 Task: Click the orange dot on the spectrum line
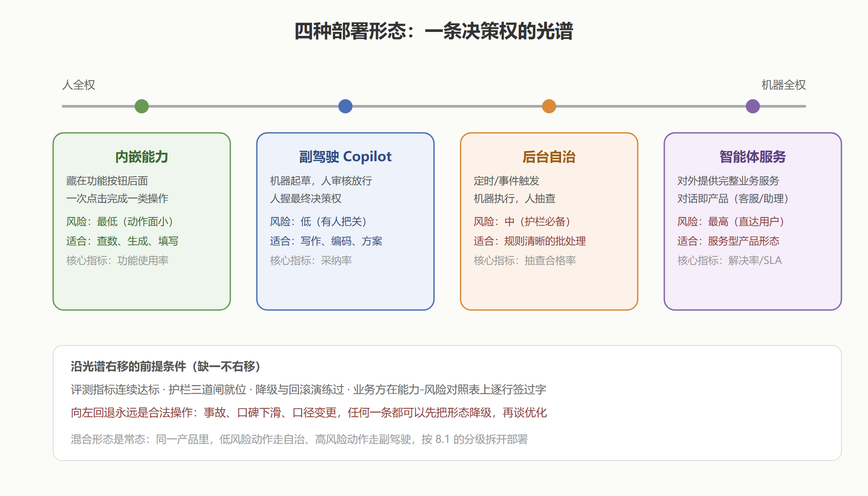point(549,106)
